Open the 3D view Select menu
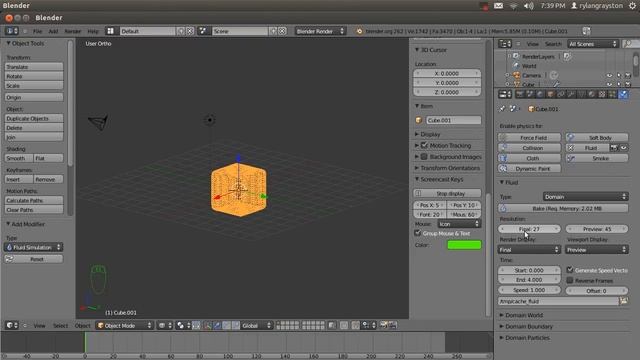The width and height of the screenshot is (640, 360). tap(60, 325)
